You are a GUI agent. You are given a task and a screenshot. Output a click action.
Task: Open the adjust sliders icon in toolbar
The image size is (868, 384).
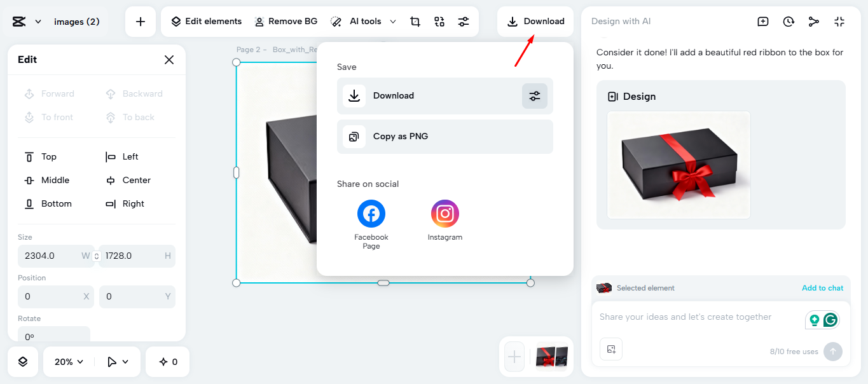(464, 22)
